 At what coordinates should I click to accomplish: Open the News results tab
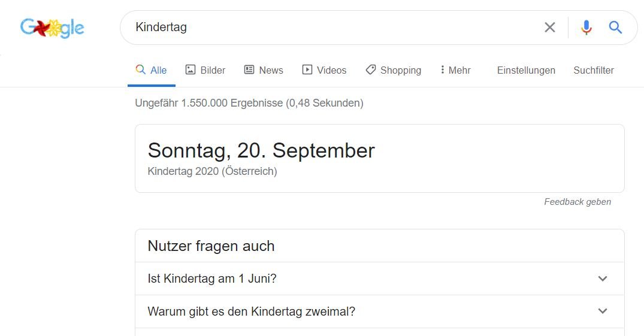click(271, 71)
